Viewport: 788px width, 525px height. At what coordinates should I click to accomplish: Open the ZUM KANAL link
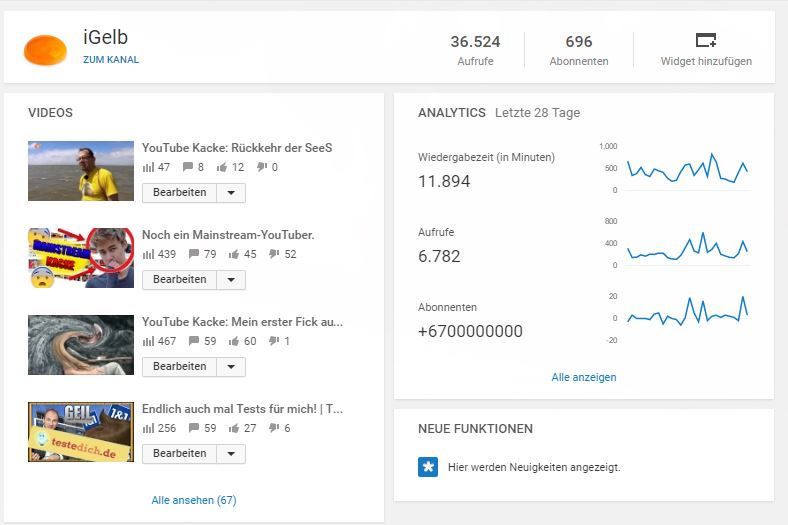110,60
